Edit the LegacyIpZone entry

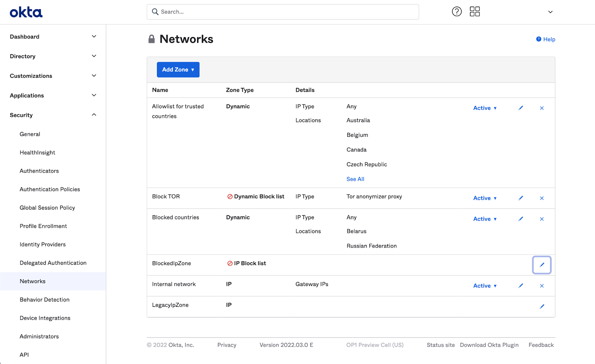(542, 306)
